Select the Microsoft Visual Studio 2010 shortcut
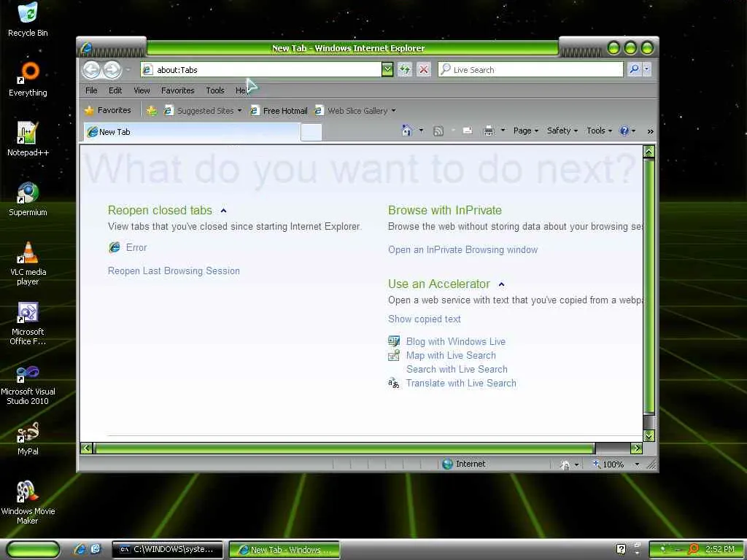Screen dimensions: 747x560 pyautogui.click(x=28, y=385)
